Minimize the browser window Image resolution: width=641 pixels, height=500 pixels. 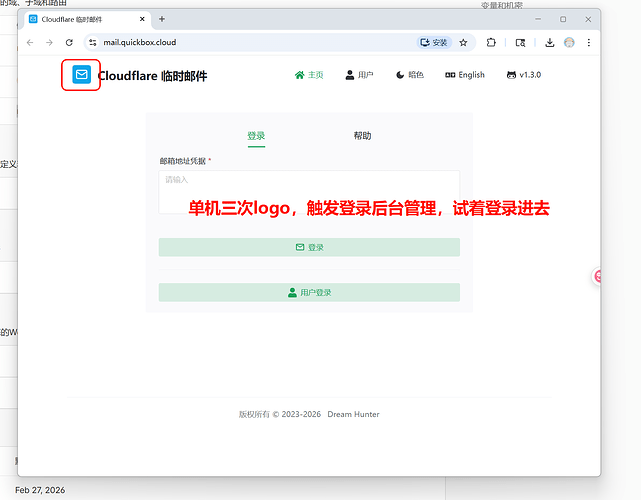point(538,19)
